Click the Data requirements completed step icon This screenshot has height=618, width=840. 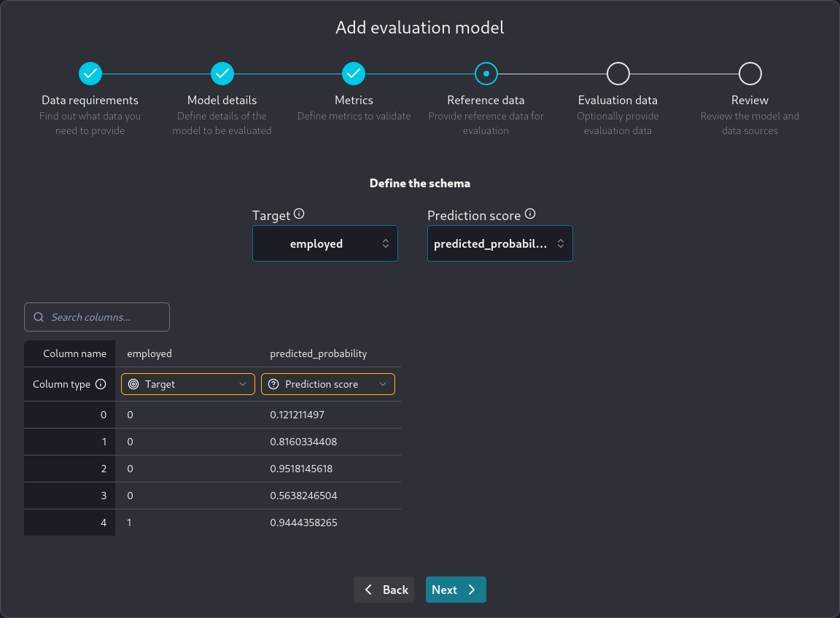point(90,74)
